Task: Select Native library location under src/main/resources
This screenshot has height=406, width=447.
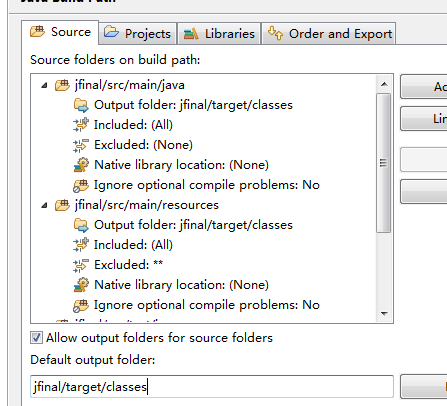Action: tap(181, 285)
